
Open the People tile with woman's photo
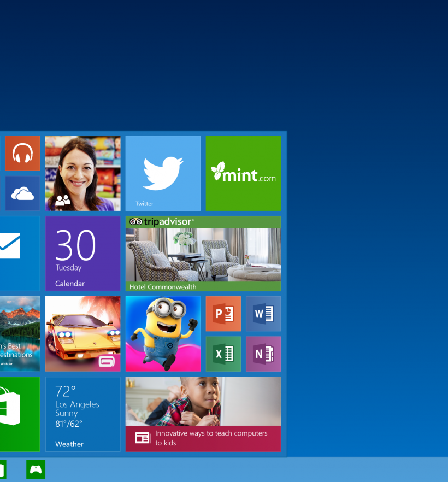[82, 173]
